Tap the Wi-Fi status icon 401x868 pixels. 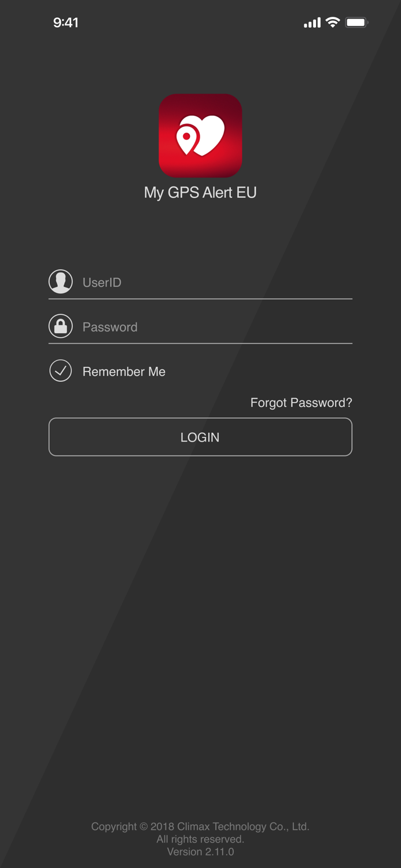(x=333, y=23)
